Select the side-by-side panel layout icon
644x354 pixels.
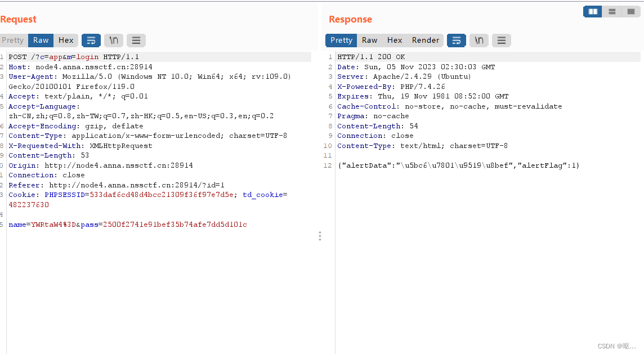[x=592, y=11]
